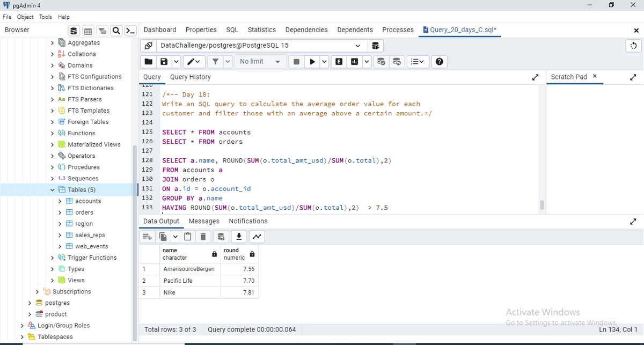Maximize the query editor panel arrow icon
Screen dimensions: 644x345
[535, 77]
